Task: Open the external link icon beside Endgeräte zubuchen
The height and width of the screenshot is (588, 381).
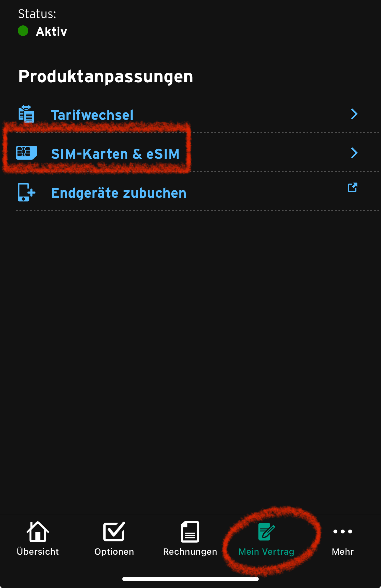Action: click(353, 187)
